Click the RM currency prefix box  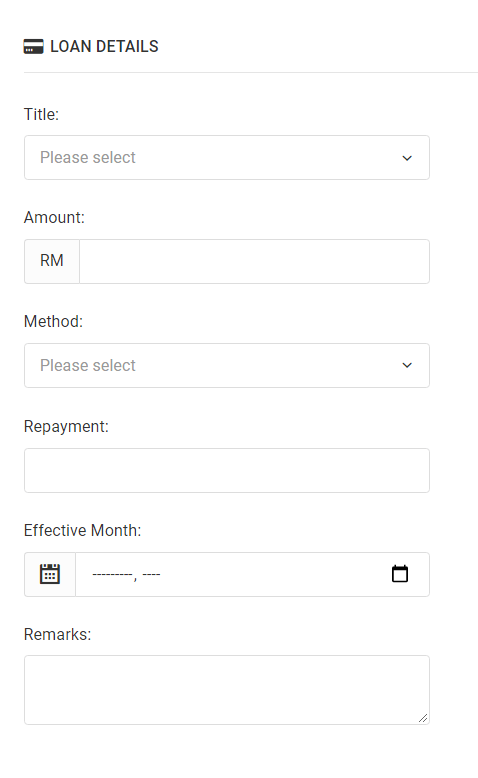click(52, 261)
